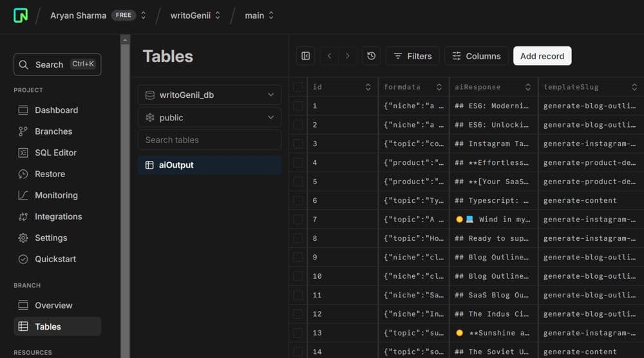The width and height of the screenshot is (644, 358).
Task: Tick the checkbox for row id 7
Action: tap(298, 219)
